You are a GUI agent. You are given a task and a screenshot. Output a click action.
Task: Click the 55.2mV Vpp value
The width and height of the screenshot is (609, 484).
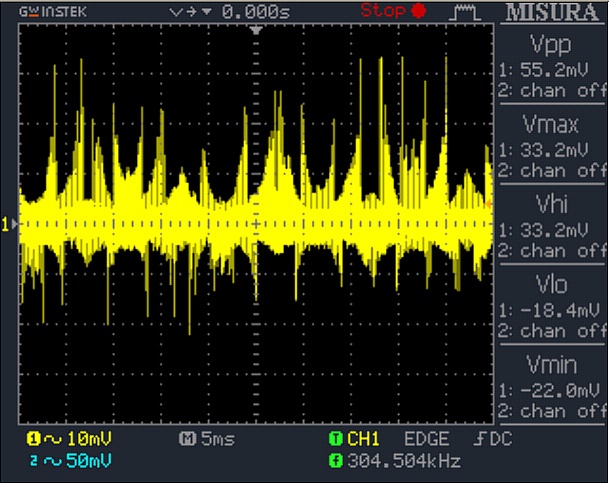554,70
